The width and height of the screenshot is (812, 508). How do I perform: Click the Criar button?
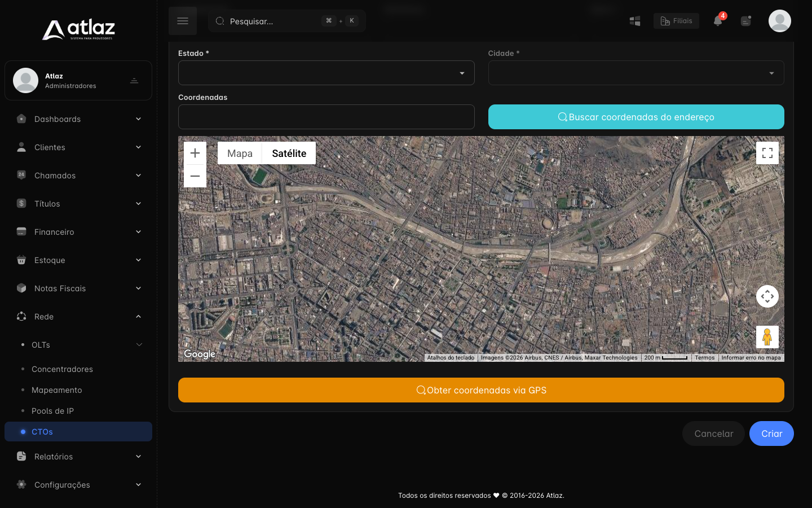tap(771, 433)
